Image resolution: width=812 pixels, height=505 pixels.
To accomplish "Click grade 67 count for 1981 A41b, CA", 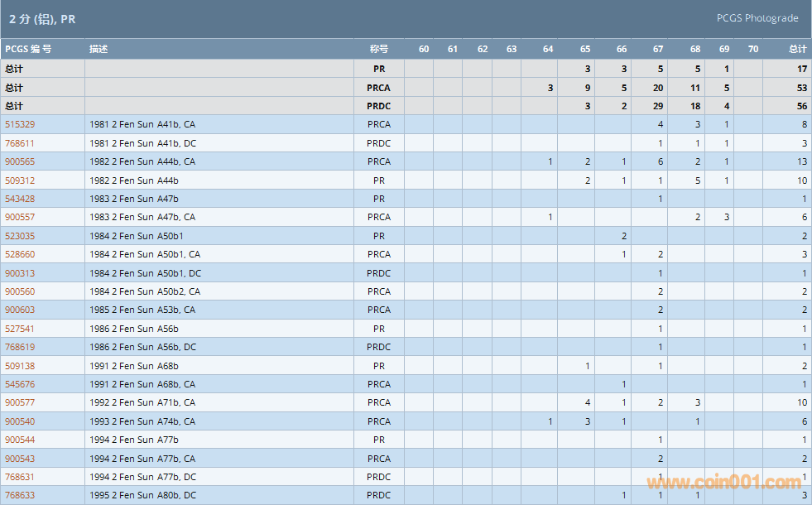I will tap(660, 124).
